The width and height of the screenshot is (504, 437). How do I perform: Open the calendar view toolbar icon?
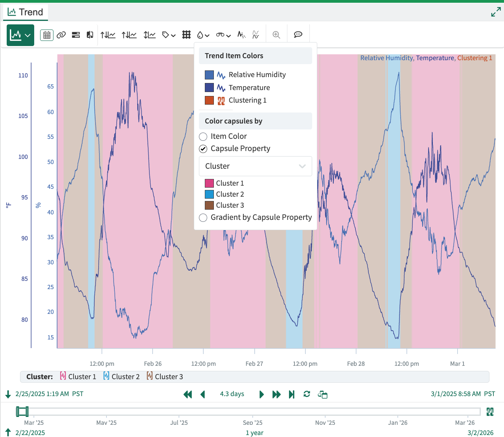tap(47, 35)
